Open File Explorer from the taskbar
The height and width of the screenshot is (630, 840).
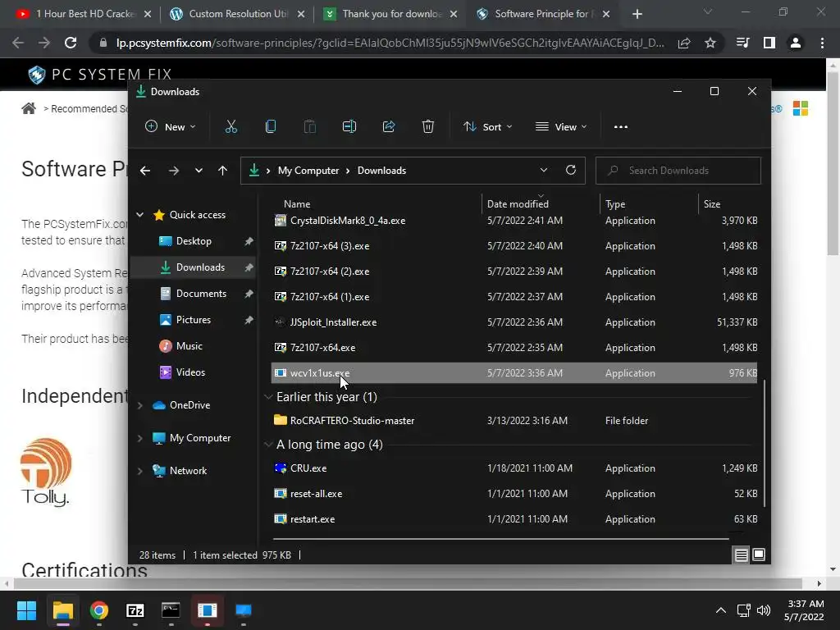62,610
